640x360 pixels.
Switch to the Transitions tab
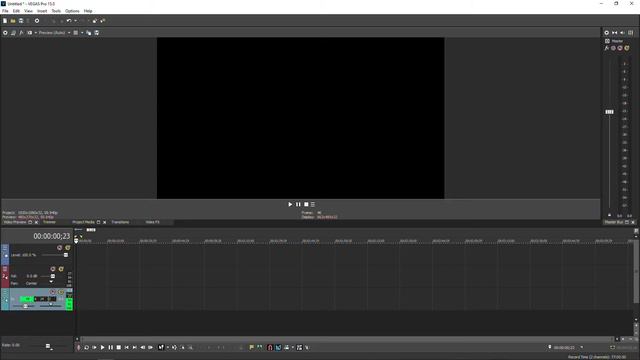120,222
